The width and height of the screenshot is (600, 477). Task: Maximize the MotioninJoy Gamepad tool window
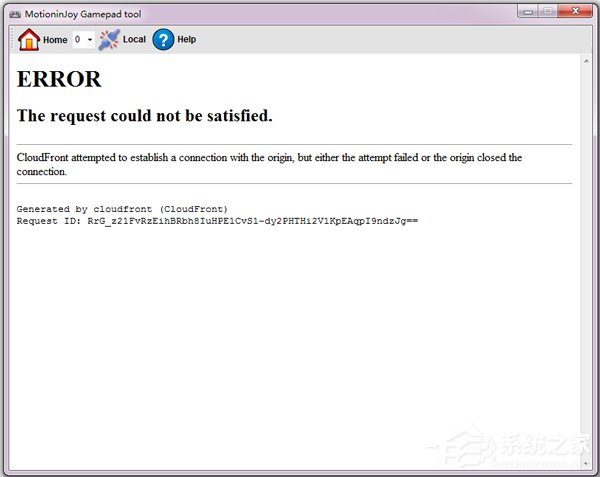(x=548, y=11)
